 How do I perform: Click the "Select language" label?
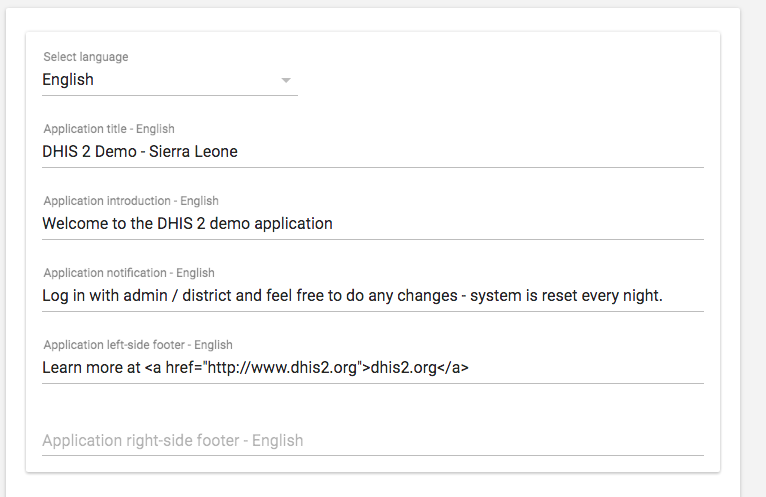coord(86,57)
